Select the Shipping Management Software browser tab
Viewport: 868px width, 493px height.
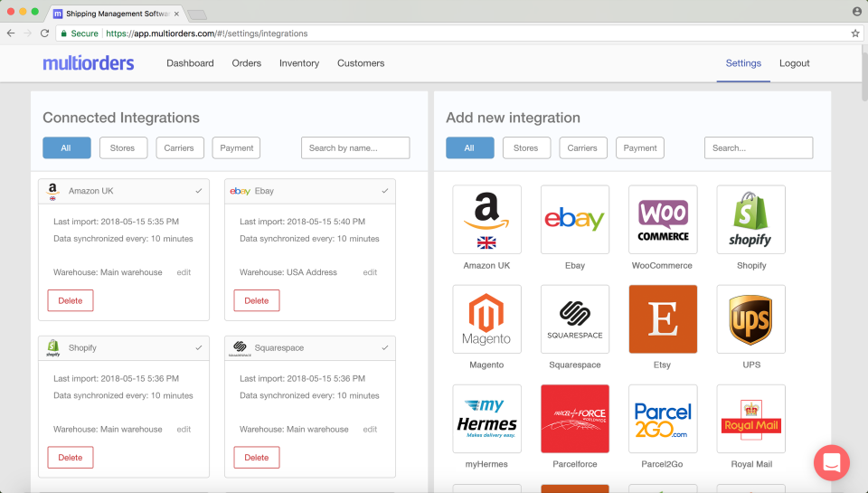[117, 14]
